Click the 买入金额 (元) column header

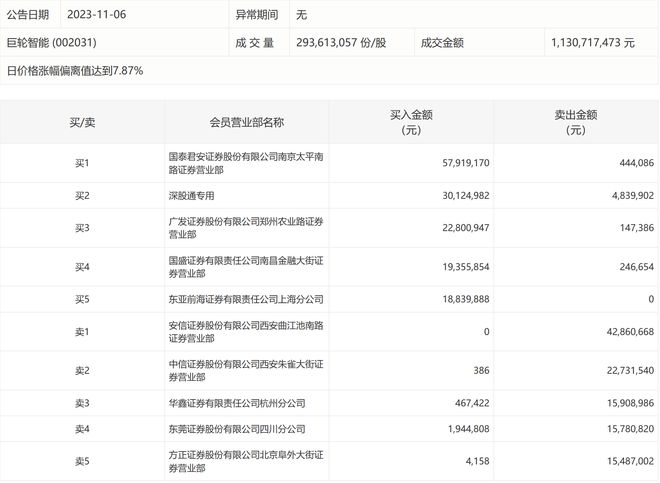coord(411,123)
